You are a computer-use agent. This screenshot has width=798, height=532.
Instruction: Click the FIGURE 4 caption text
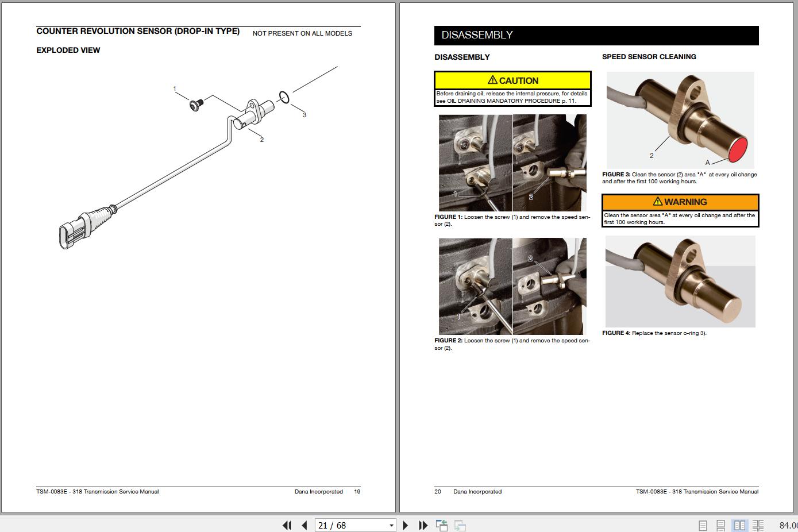coord(654,333)
